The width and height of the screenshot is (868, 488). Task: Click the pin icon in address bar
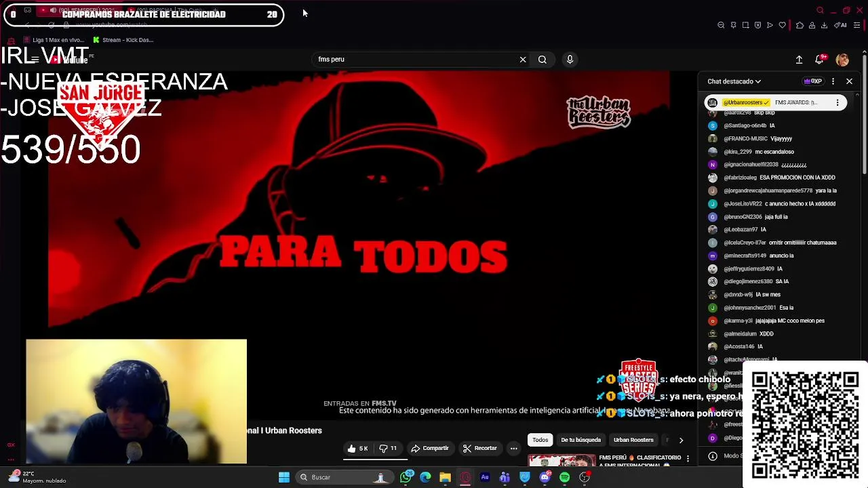tap(733, 25)
